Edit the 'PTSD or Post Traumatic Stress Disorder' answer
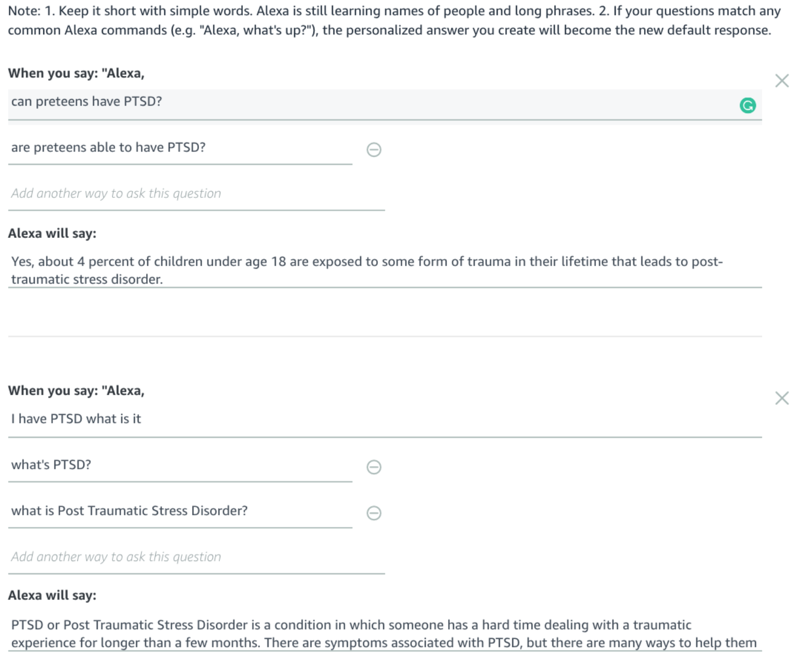This screenshot has height=672, width=795. 385,634
